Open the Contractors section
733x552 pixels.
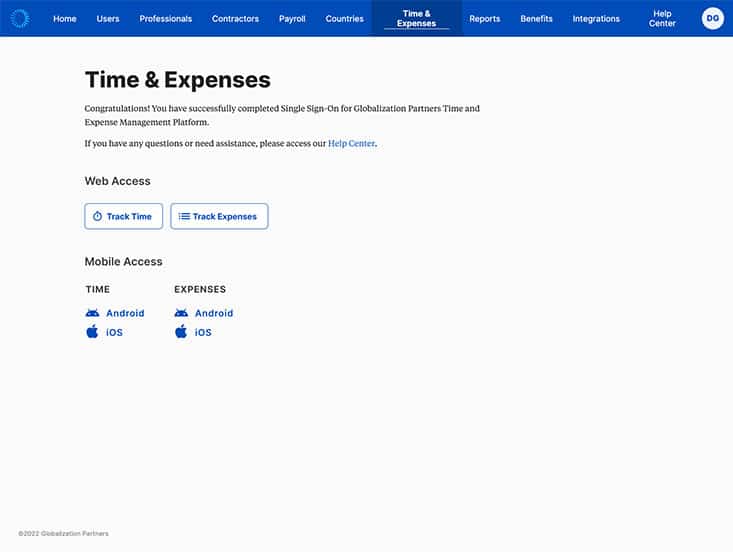(x=235, y=19)
